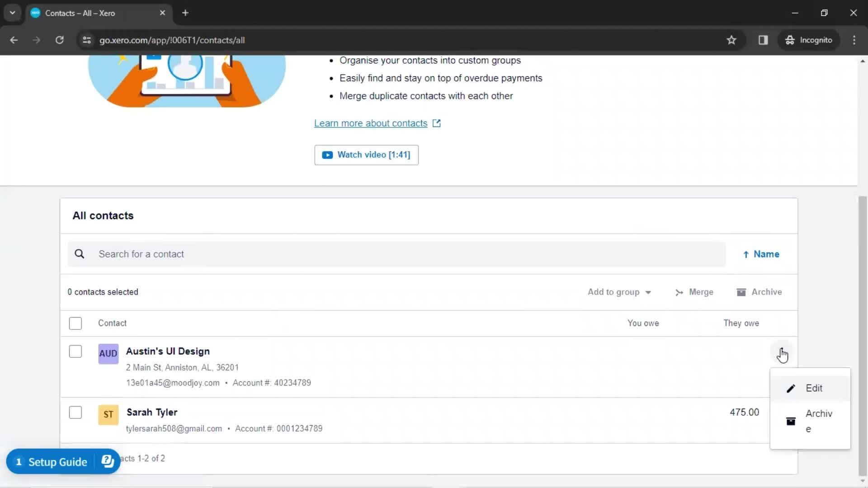Click the scrollbar down arrow
Screen dimensions: 868x488
coord(863,482)
